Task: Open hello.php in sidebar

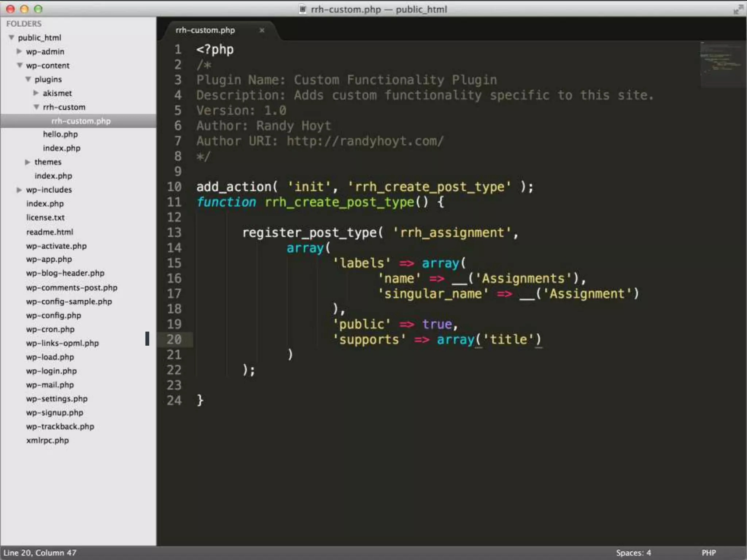Action: pyautogui.click(x=60, y=134)
